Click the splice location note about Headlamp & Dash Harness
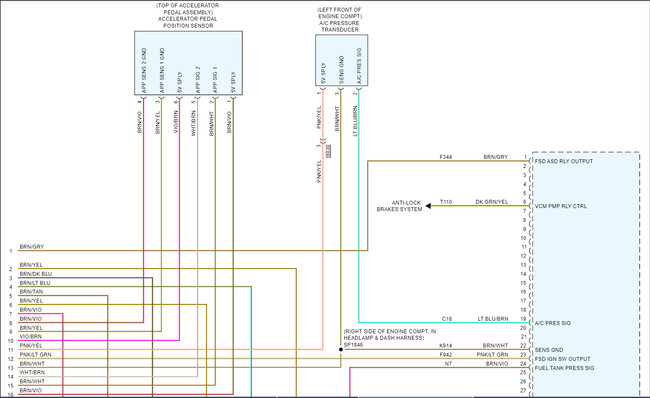Screen dimensions: 650x398 (x=390, y=335)
